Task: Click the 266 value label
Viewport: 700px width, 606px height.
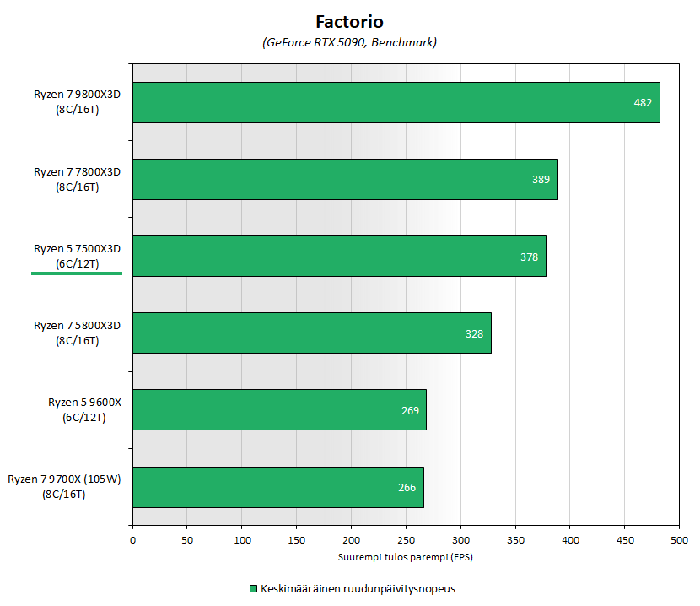Action: (x=407, y=487)
